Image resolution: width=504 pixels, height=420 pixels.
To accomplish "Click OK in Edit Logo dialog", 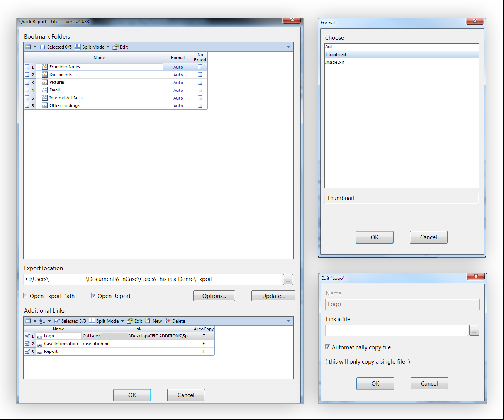I will coord(375,383).
